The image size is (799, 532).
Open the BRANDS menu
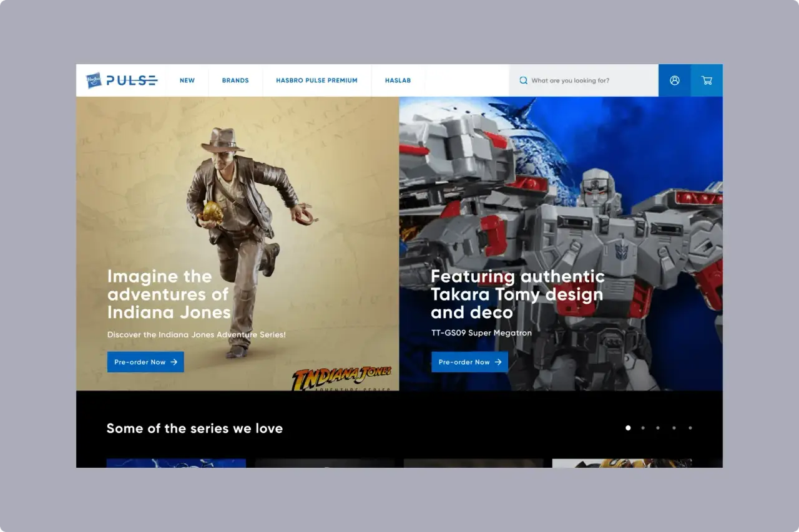pos(235,80)
